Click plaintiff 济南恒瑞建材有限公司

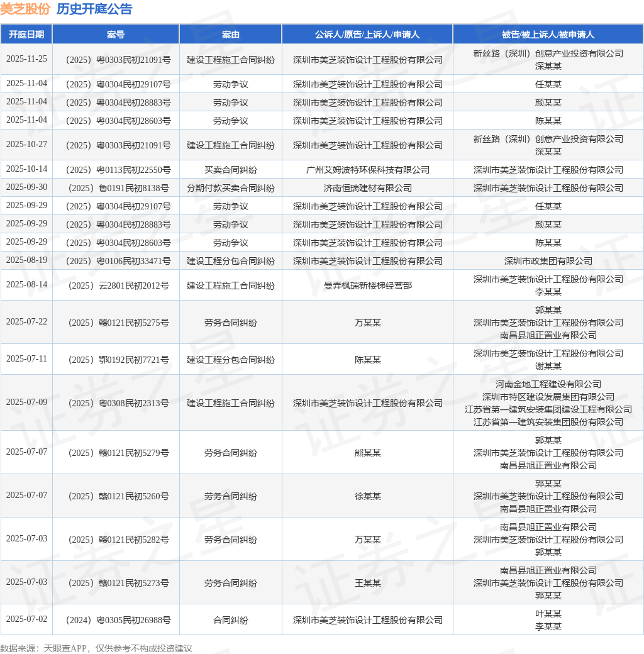[x=367, y=188]
